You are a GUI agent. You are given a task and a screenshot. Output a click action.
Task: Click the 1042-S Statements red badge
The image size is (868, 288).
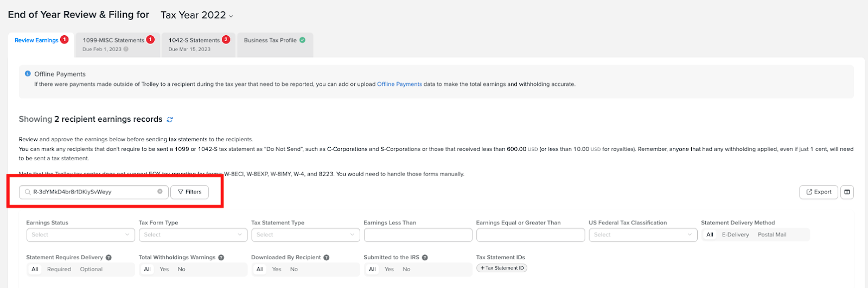[226, 39]
